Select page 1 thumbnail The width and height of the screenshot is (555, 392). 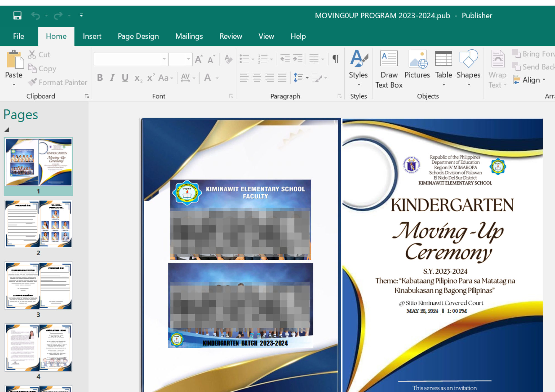[39, 162]
